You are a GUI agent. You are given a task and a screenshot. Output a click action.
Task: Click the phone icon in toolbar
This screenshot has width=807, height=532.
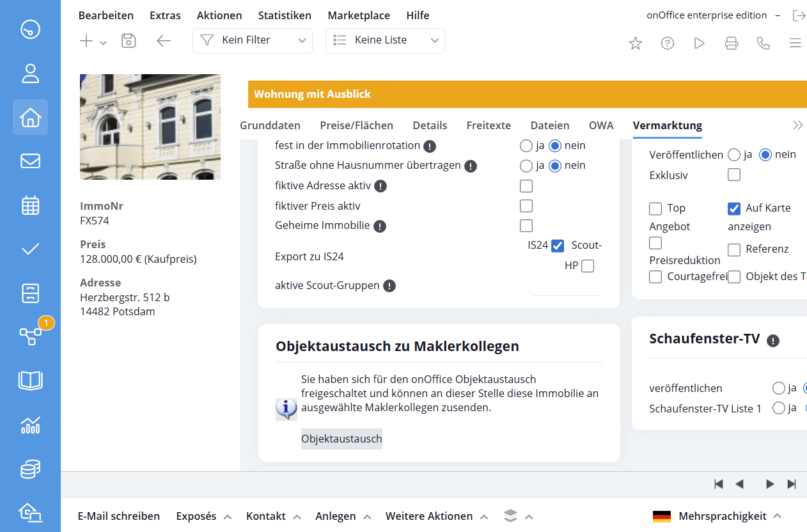(763, 43)
